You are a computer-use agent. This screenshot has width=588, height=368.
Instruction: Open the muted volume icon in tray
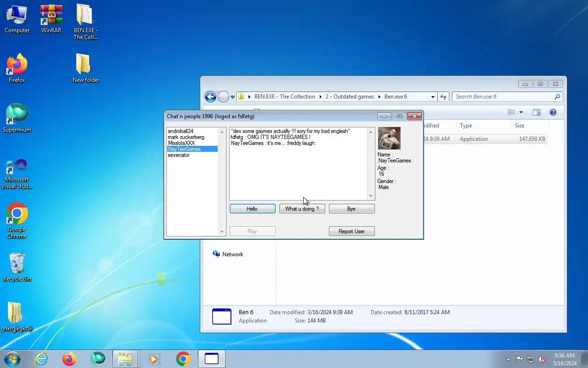542,359
